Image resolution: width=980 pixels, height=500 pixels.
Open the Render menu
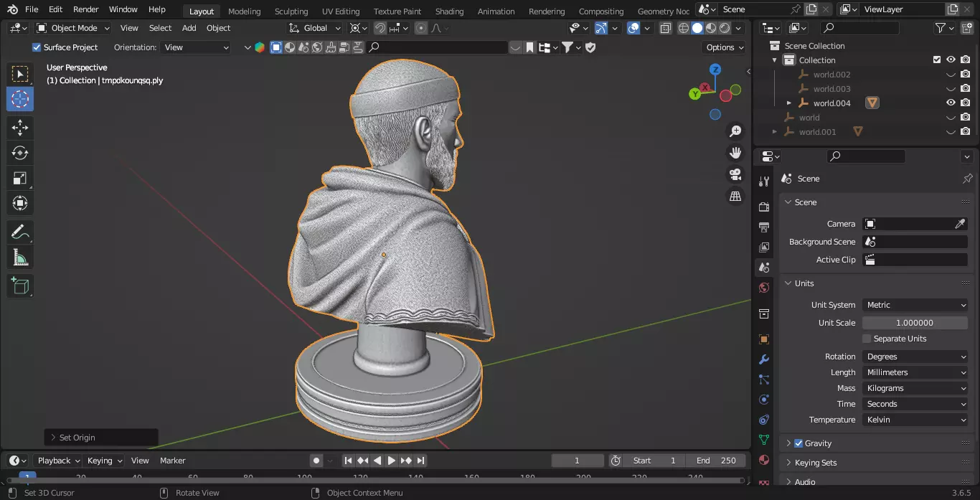pyautogui.click(x=86, y=9)
